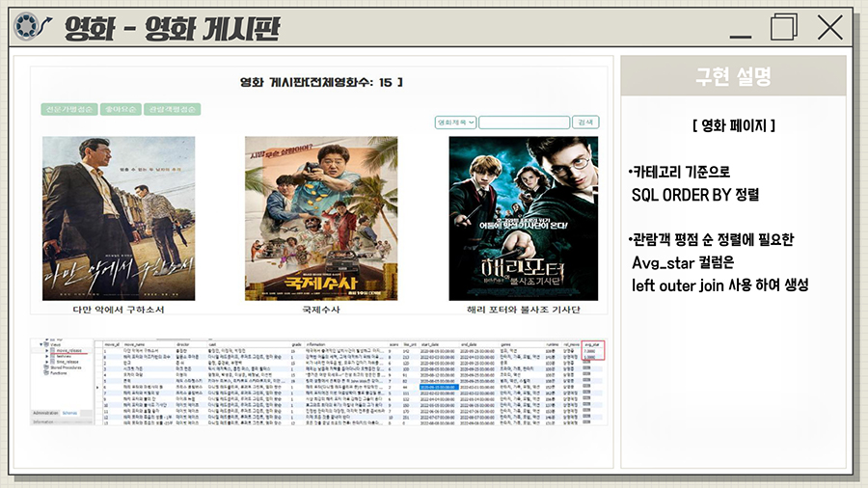Click the left outer join description line
The image size is (868, 488).
(x=720, y=285)
